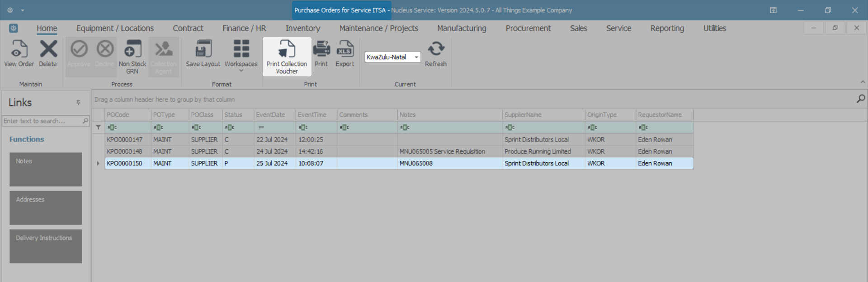Open the Home ribbon tab
The width and height of the screenshot is (868, 282).
point(47,28)
